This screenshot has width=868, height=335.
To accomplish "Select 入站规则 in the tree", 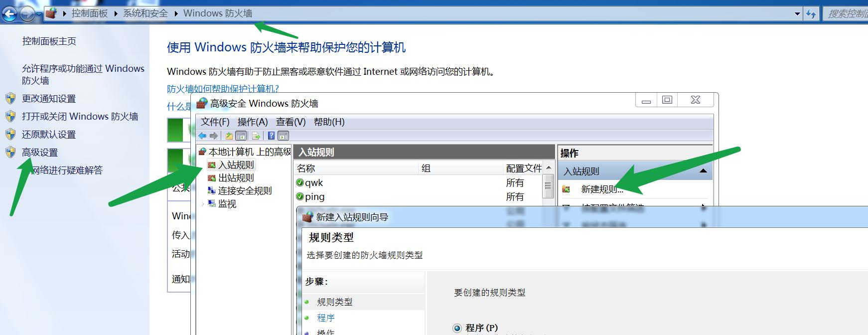I will tap(236, 165).
